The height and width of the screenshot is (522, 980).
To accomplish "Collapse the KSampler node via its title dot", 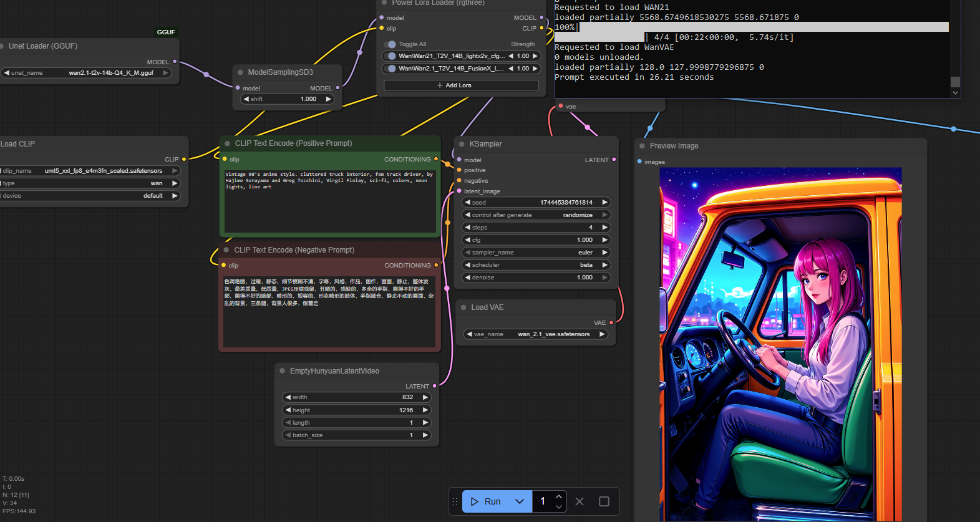I will pos(462,144).
